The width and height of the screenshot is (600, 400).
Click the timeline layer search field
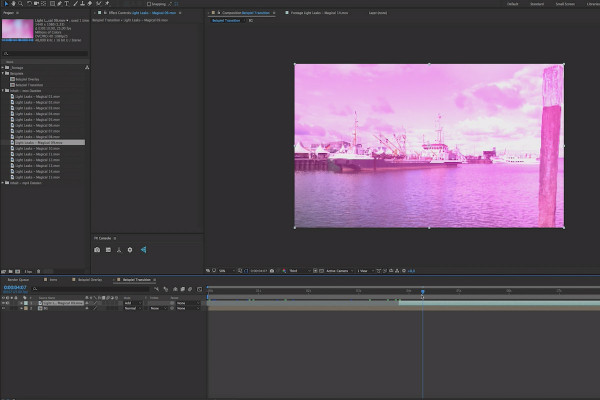tap(90, 289)
